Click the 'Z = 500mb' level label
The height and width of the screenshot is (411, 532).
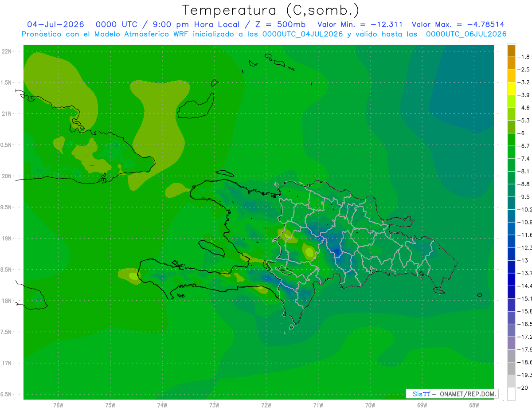[x=280, y=24]
